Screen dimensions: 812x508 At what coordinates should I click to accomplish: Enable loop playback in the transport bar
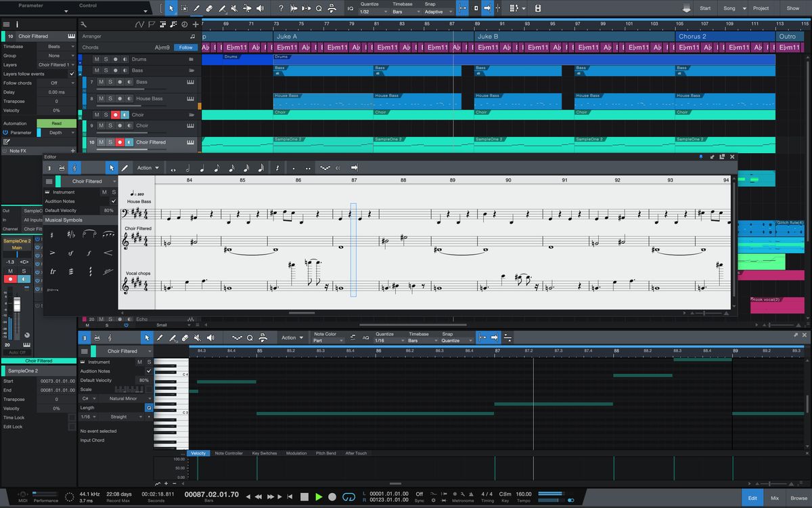click(348, 496)
